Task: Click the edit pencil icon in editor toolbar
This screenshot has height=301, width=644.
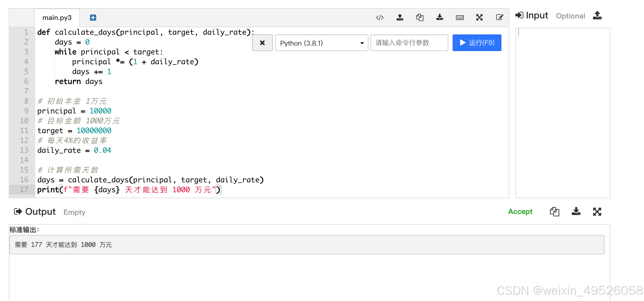Action: 500,18
